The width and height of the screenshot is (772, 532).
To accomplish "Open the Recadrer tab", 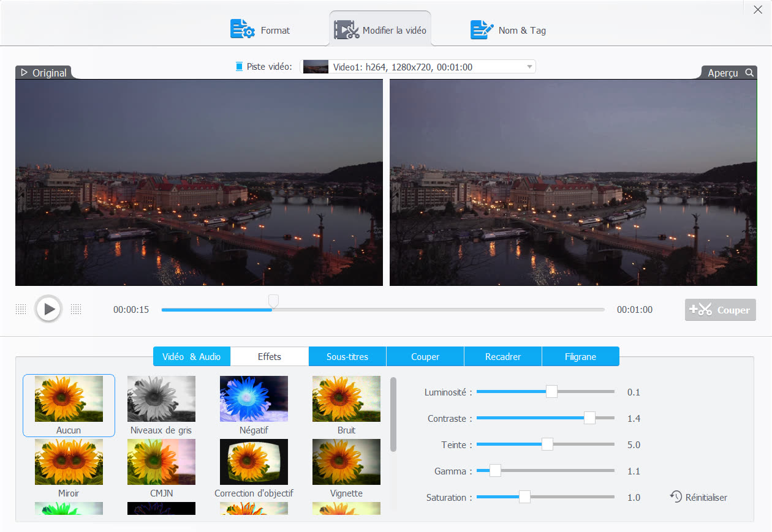I will point(502,356).
